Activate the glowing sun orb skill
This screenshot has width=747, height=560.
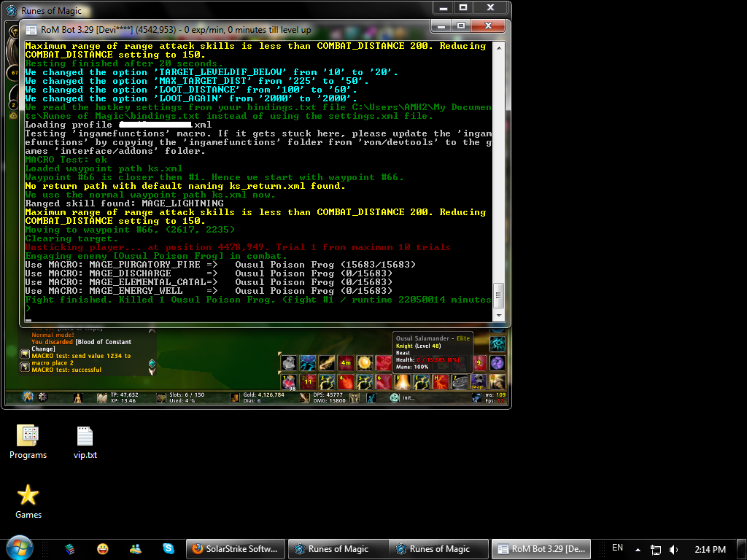tap(365, 363)
